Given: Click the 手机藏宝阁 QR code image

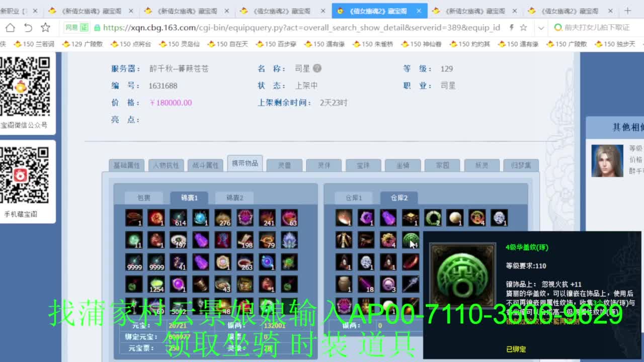Looking at the screenshot, I should click(24, 175).
